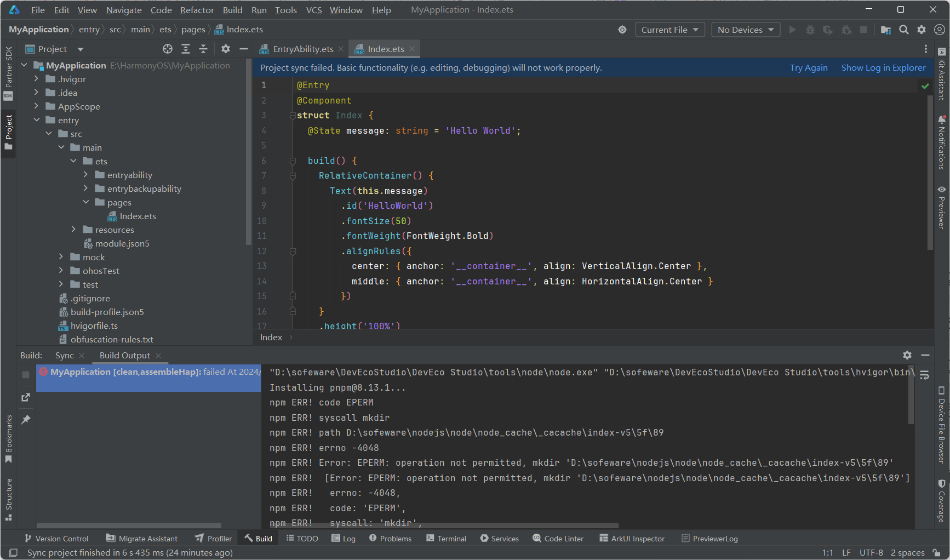Screen dimensions: 950x560
Task: Click the Pin Tab icon in Build panel
Action: (25, 420)
